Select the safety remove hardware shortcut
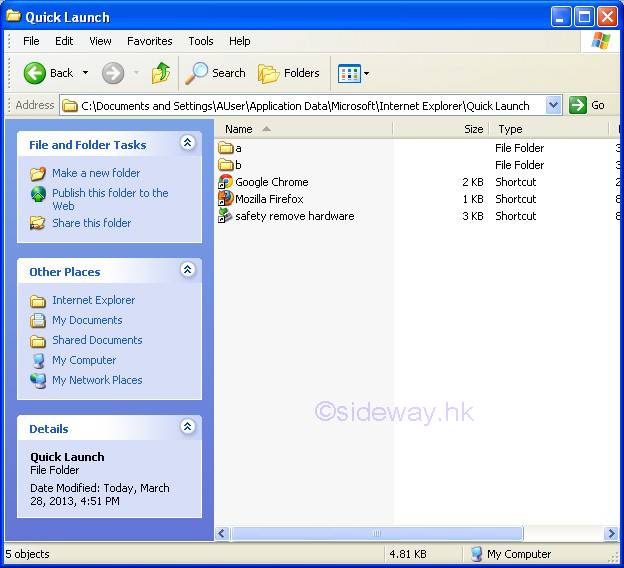 (293, 216)
